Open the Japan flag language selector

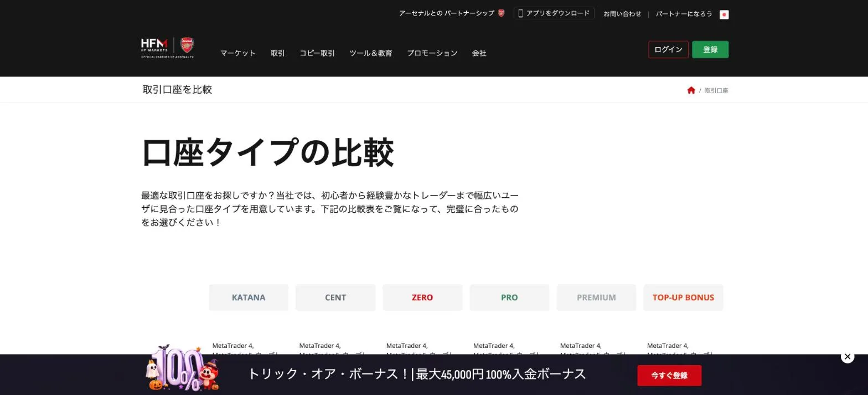click(x=724, y=14)
